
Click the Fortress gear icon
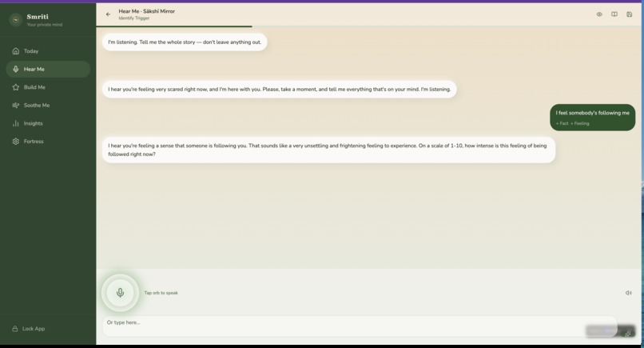(x=16, y=142)
